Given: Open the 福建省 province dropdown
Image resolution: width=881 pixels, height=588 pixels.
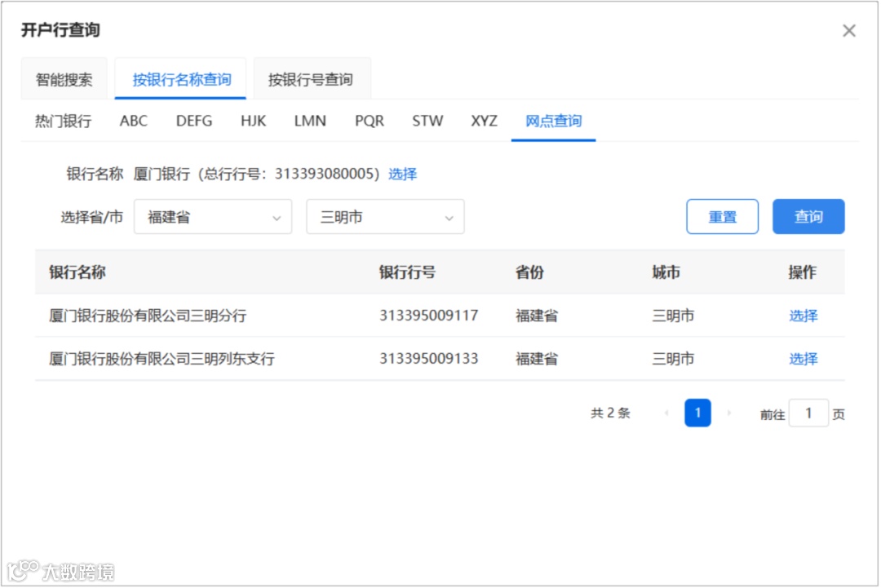Looking at the screenshot, I should (213, 217).
